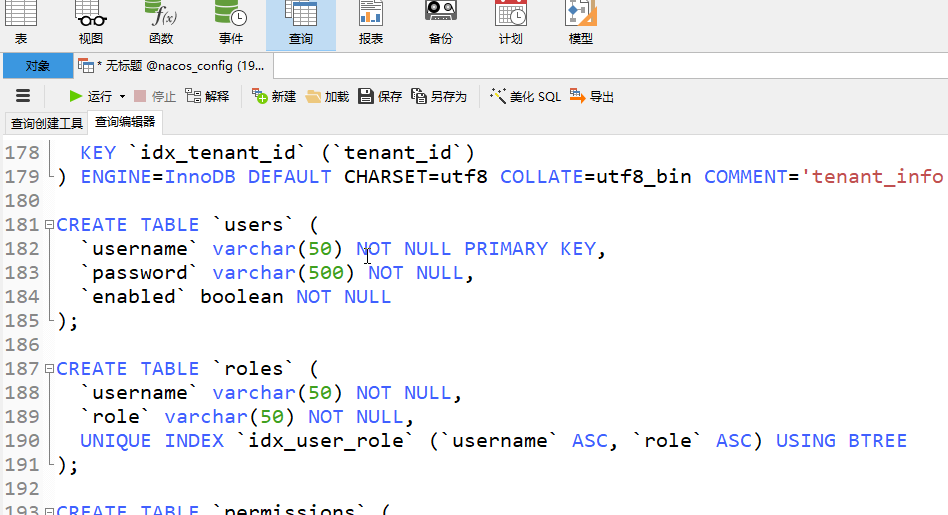Image resolution: width=948 pixels, height=515 pixels.
Task: Open the 模型 (Model) section
Action: (580, 24)
